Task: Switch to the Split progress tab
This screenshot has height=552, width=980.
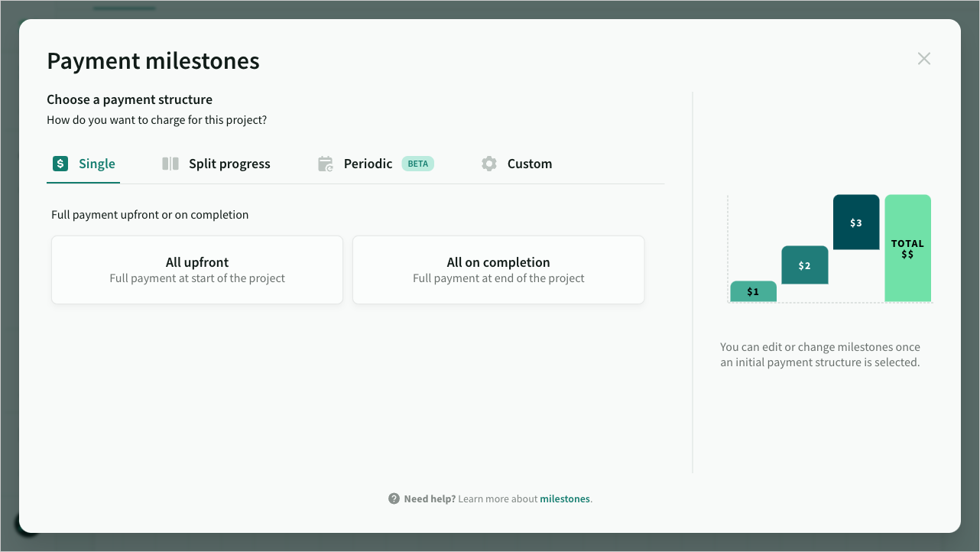Action: click(x=216, y=164)
